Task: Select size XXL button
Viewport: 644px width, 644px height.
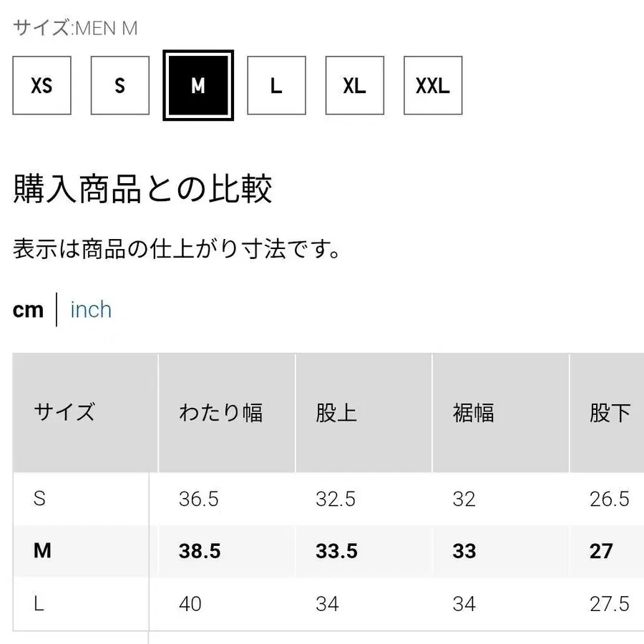Action: (433, 86)
